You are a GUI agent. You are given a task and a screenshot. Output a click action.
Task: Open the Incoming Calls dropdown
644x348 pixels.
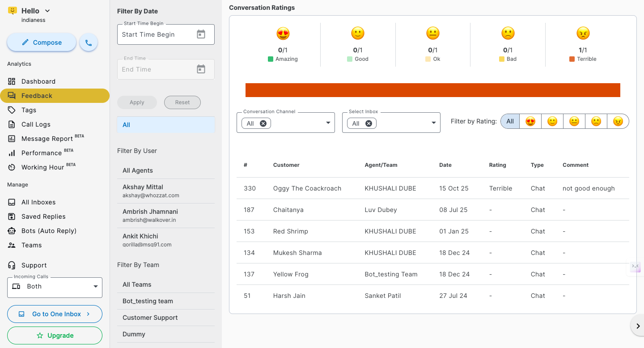pyautogui.click(x=55, y=287)
